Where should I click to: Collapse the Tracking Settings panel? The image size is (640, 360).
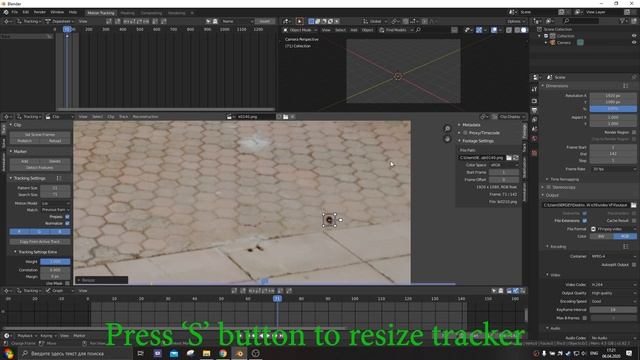pyautogui.click(x=29, y=178)
